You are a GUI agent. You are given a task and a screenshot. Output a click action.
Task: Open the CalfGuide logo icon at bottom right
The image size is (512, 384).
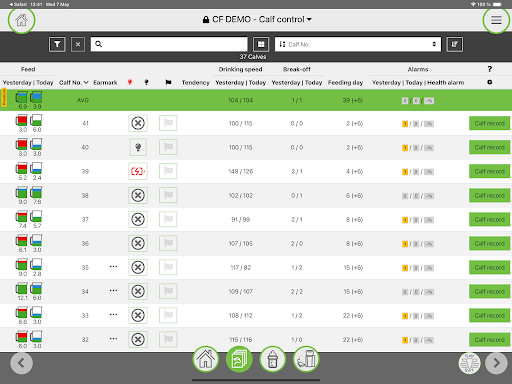(469, 363)
